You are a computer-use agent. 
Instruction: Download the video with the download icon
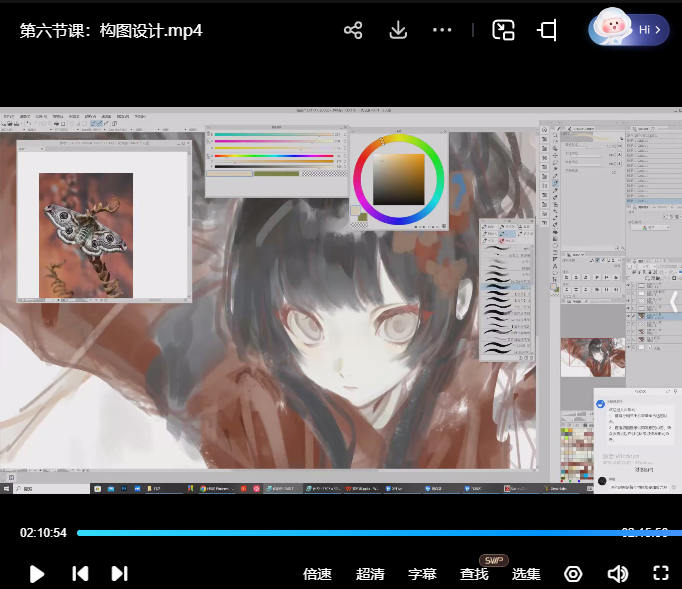pyautogui.click(x=398, y=30)
